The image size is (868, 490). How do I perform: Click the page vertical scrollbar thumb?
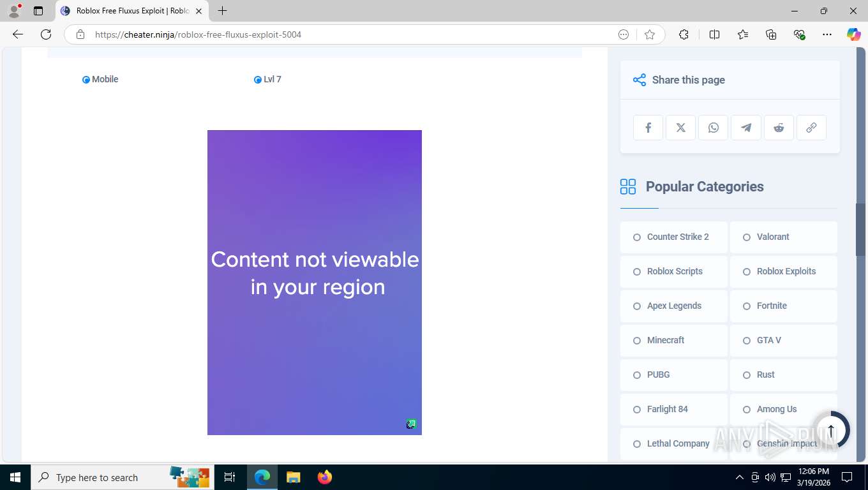coord(861,230)
